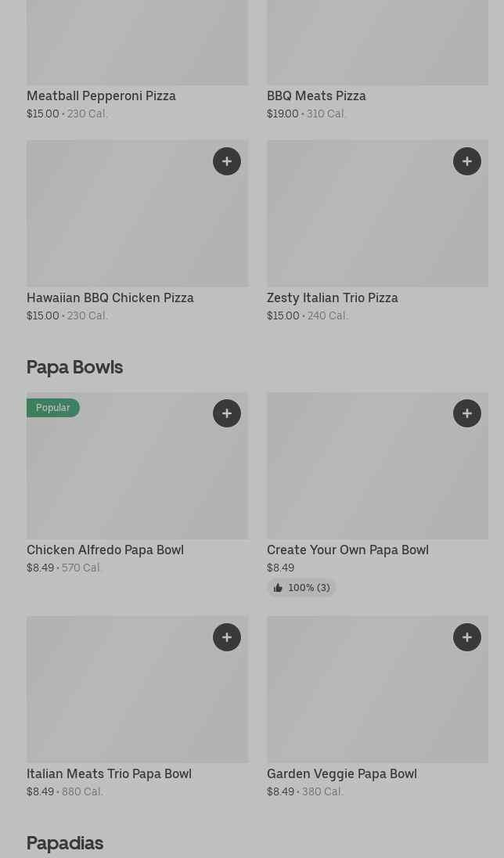The image size is (504, 858).
Task: Open Meatball Pepperoni Pizza item
Action: [x=101, y=96]
